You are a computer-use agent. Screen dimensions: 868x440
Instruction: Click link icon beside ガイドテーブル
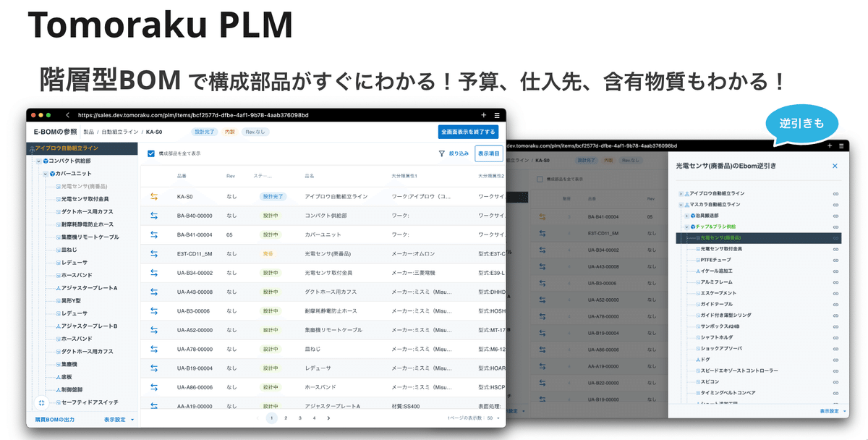[835, 304]
